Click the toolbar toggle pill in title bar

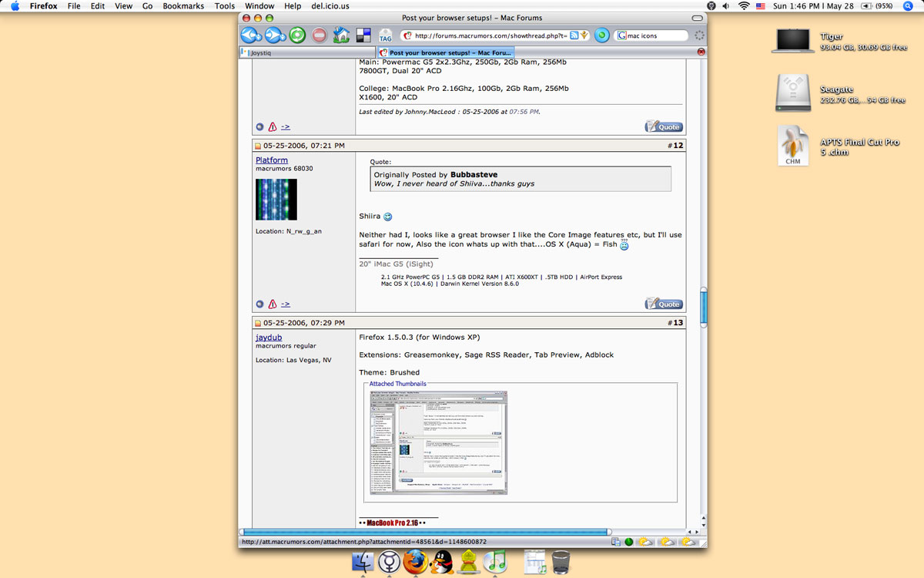click(698, 18)
